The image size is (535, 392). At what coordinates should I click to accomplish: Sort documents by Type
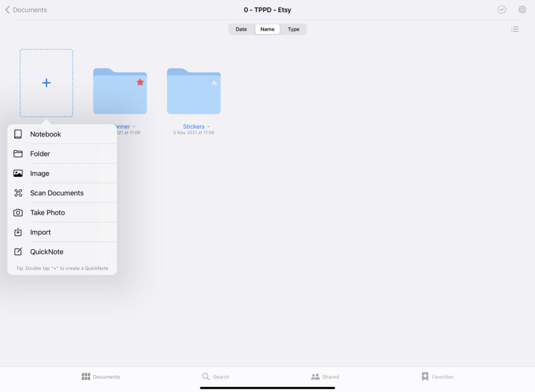click(294, 29)
